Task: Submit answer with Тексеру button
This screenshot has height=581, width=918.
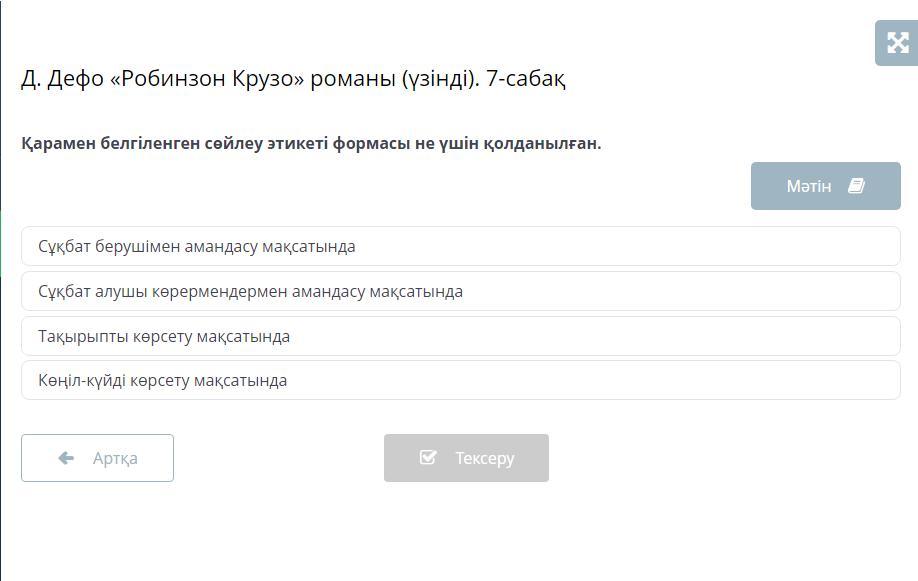Action: [x=466, y=458]
